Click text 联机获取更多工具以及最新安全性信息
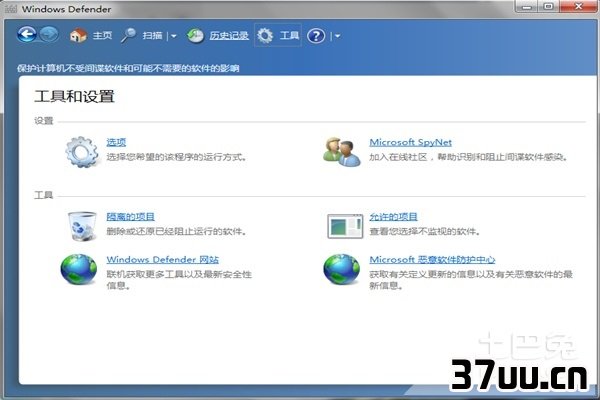Image resolution: width=600 pixels, height=400 pixels. 179,280
